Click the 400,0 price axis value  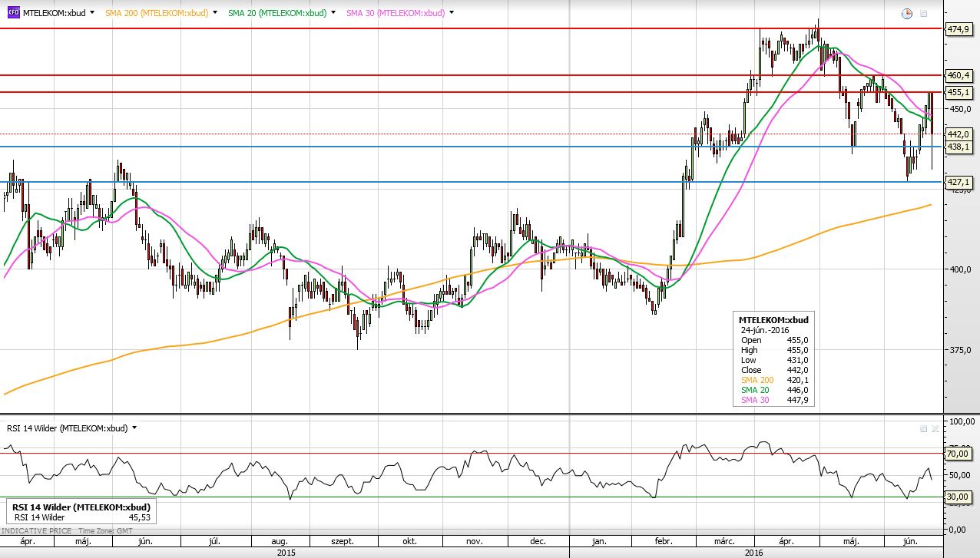pyautogui.click(x=962, y=269)
